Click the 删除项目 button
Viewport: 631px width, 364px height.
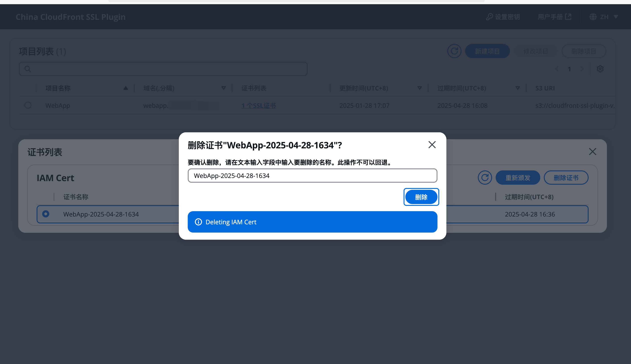tap(584, 51)
